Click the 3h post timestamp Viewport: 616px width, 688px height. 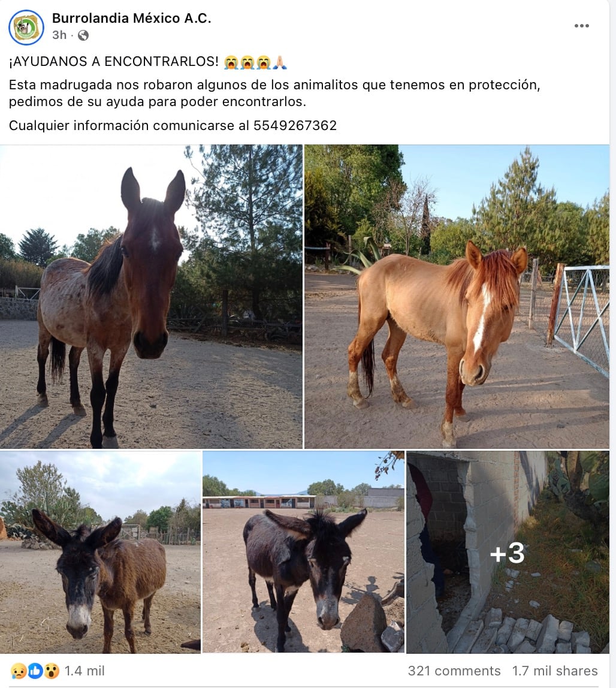[x=59, y=35]
